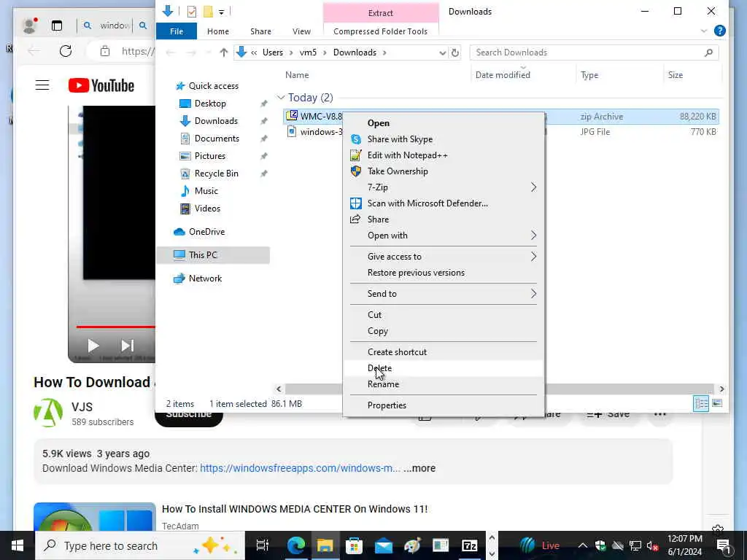Open Recycle Bin in navigation pane

point(216,174)
